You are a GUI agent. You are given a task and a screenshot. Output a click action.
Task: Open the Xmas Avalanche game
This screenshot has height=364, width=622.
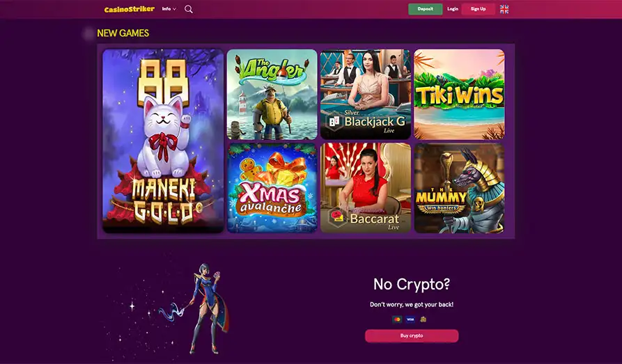pyautogui.click(x=272, y=188)
